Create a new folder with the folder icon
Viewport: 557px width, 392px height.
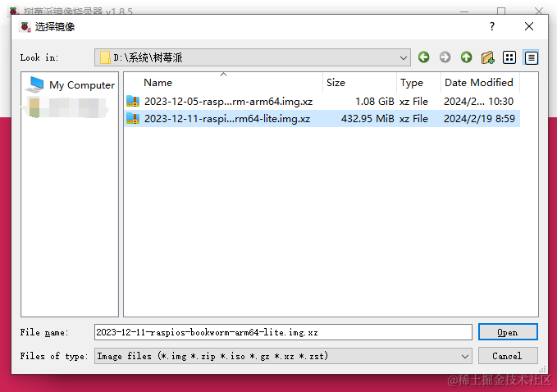488,57
